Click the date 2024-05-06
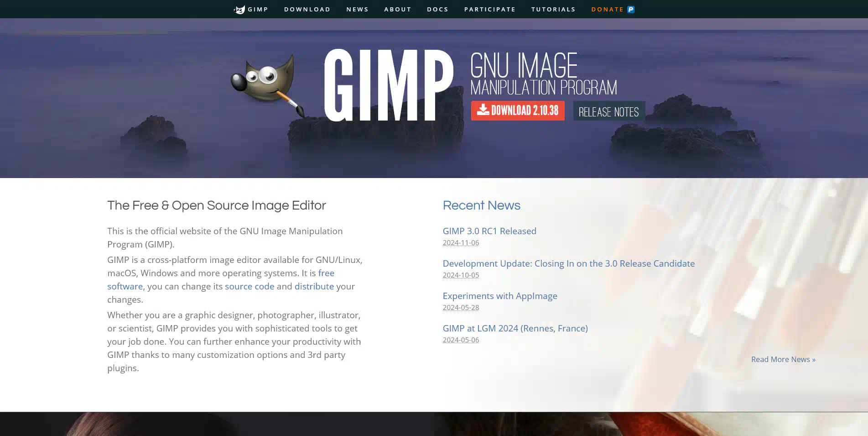 click(x=461, y=340)
